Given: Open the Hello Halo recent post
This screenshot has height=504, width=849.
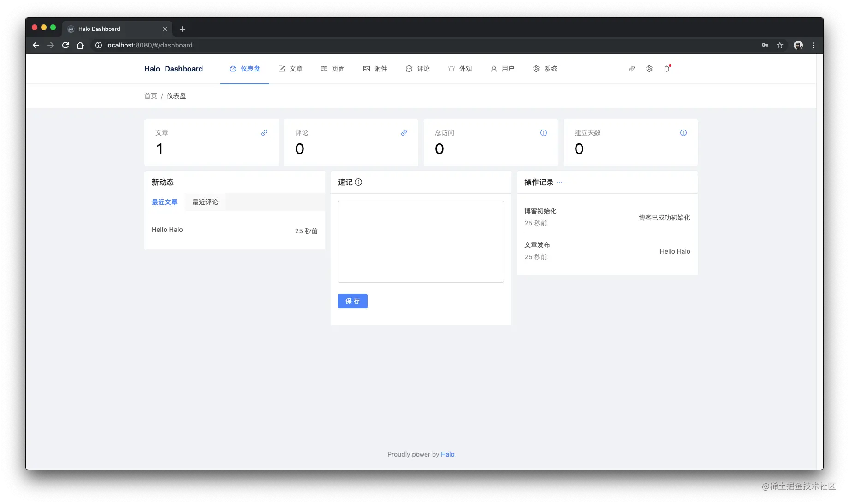Looking at the screenshot, I should 167,230.
